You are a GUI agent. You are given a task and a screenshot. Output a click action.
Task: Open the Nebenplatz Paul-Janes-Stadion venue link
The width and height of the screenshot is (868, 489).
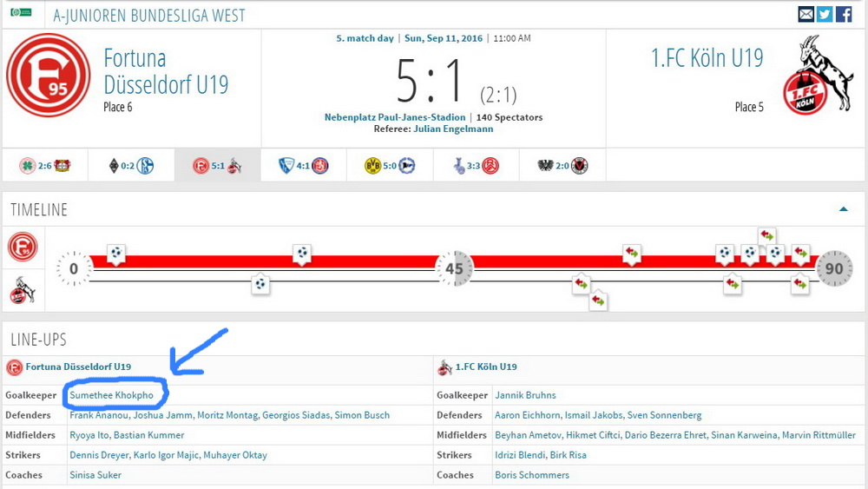coord(395,117)
